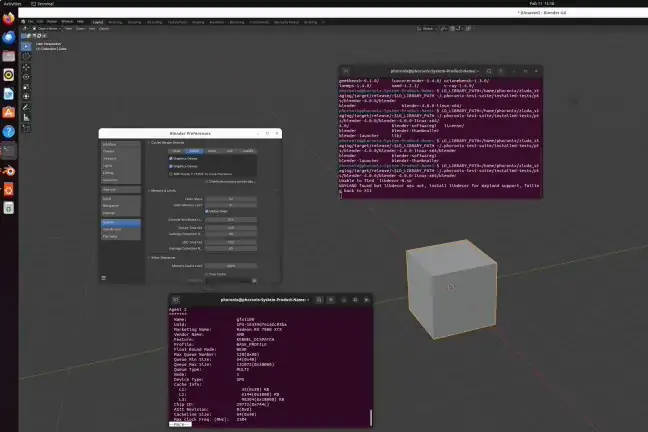Select the Move tool in Blender toolbar
This screenshot has height=432, width=648.
click(26, 67)
